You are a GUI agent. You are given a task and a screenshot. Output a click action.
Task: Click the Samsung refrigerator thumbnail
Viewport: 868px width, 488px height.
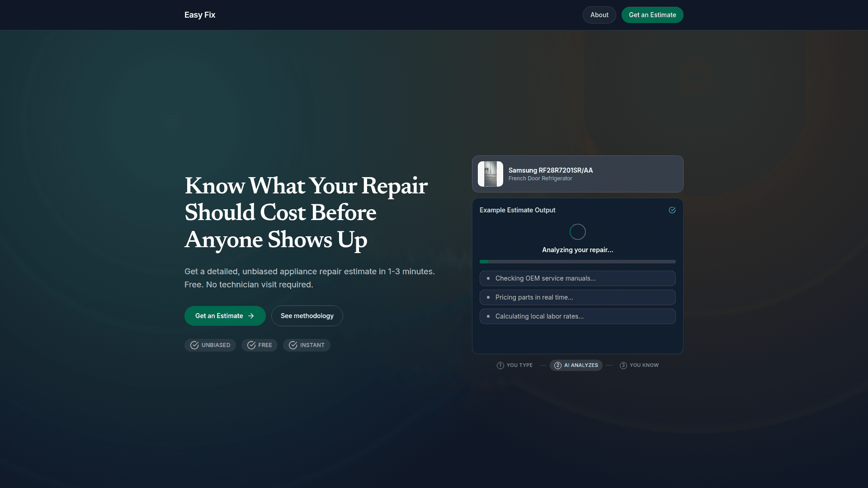tap(491, 174)
